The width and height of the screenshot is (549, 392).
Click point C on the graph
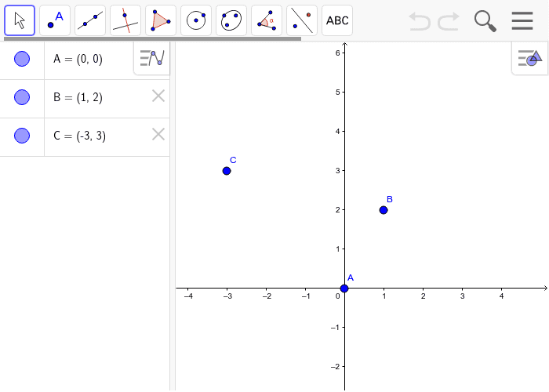pos(227,171)
